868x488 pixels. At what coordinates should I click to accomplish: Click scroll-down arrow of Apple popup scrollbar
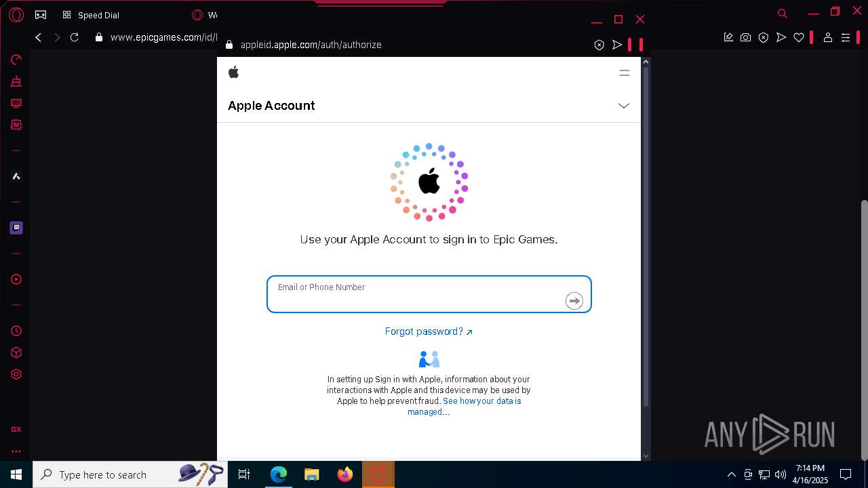click(x=646, y=456)
